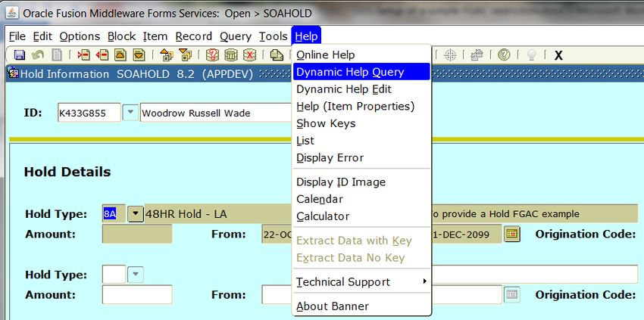Click the Execute Query toolbar icon
The height and width of the screenshot is (320, 644).
pyautogui.click(x=231, y=55)
